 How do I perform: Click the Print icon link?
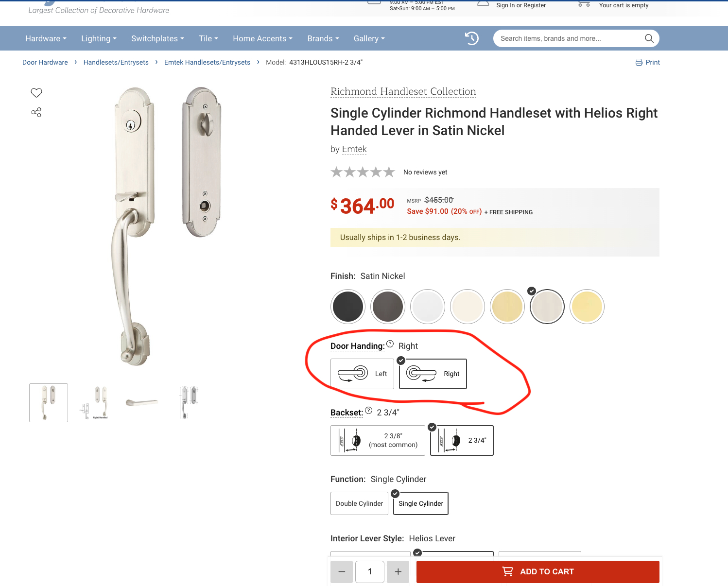pos(647,62)
